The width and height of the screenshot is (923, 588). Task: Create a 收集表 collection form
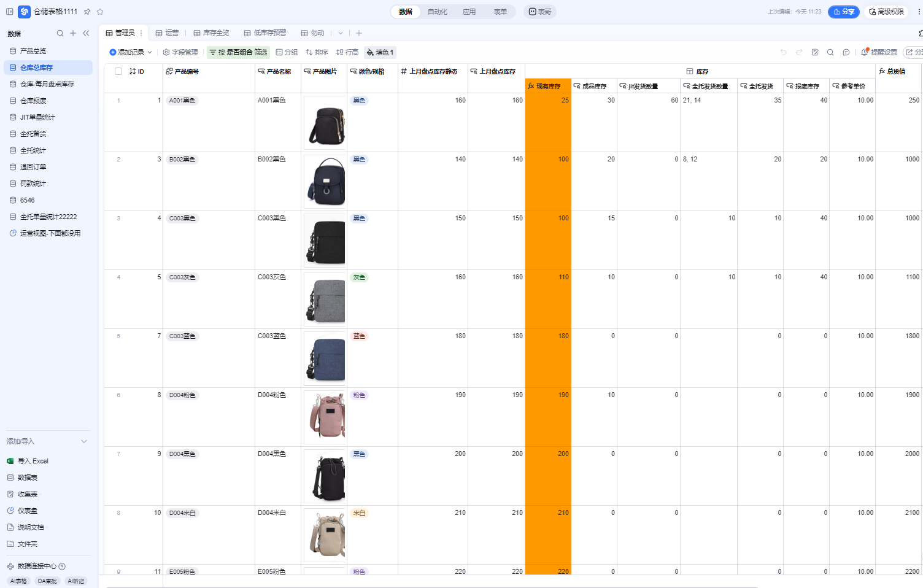click(x=28, y=494)
